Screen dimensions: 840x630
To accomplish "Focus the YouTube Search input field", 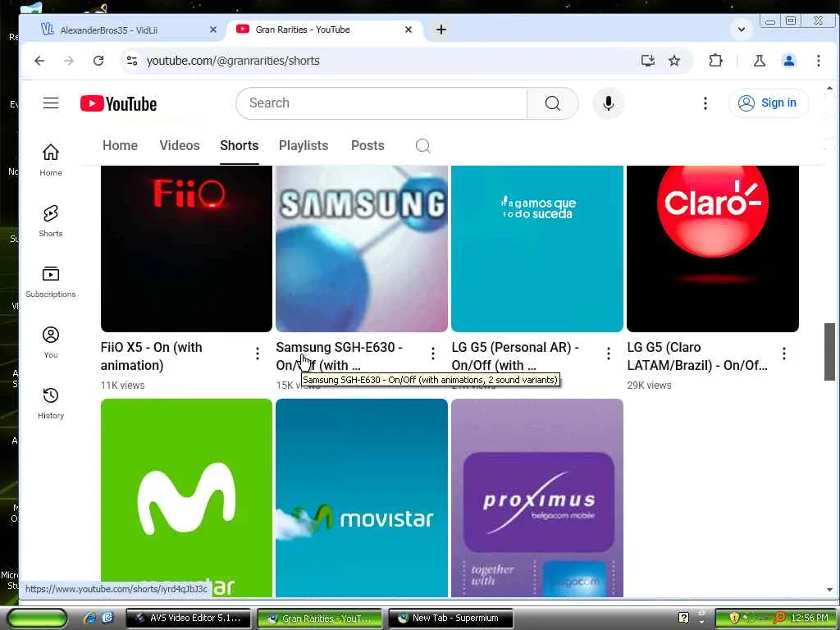I will tap(381, 103).
